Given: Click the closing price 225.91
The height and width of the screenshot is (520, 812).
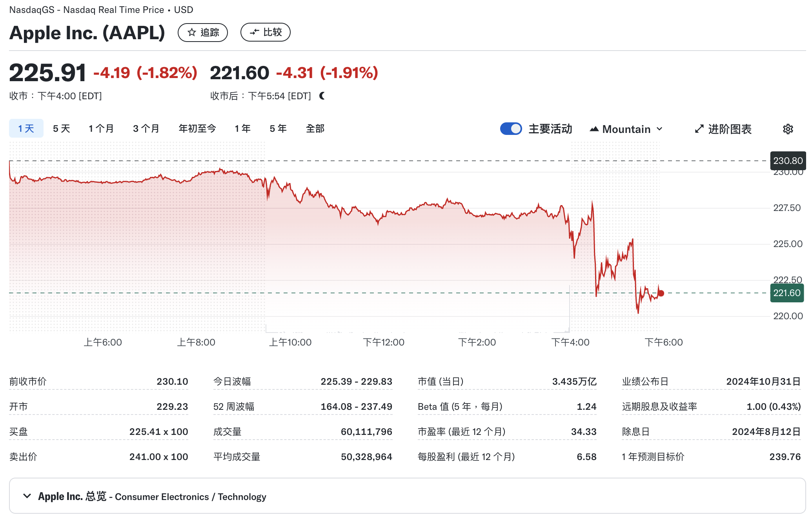Looking at the screenshot, I should tap(47, 73).
